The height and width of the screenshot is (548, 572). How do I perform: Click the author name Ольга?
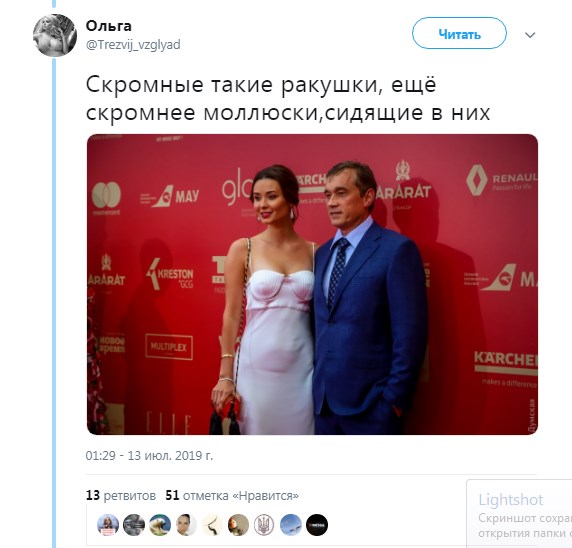108,26
